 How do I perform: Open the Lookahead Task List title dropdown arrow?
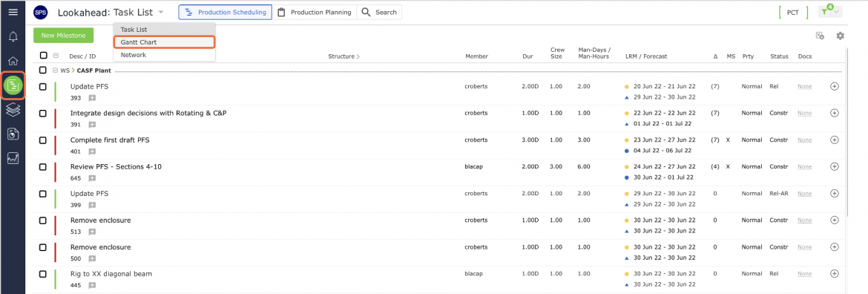tap(160, 12)
